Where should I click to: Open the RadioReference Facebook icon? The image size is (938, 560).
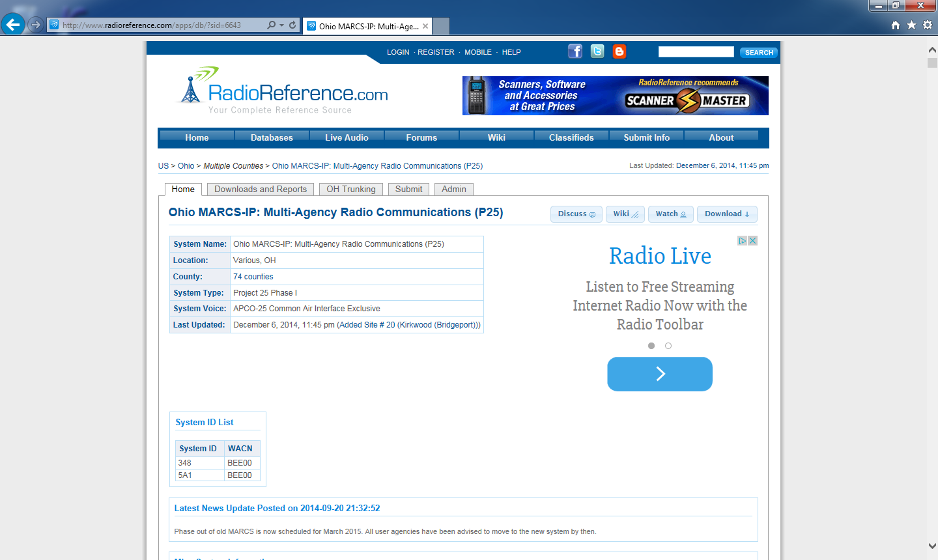[575, 51]
